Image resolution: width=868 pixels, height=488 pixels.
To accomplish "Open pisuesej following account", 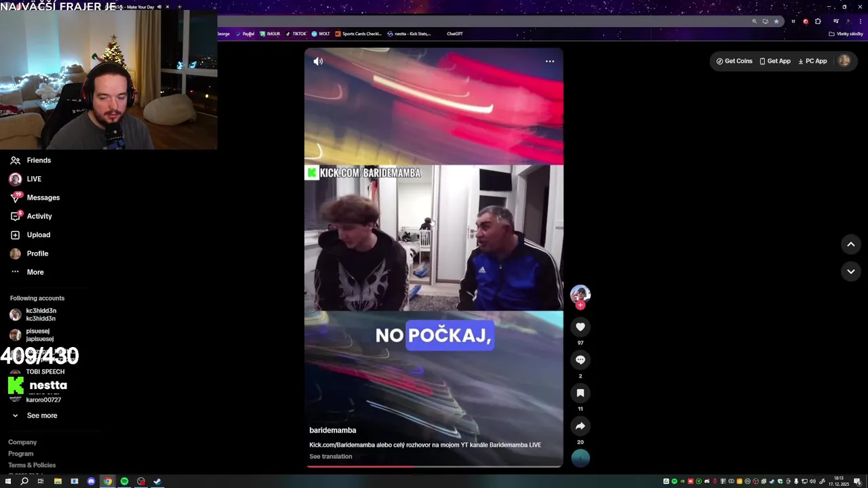I will pos(32,335).
